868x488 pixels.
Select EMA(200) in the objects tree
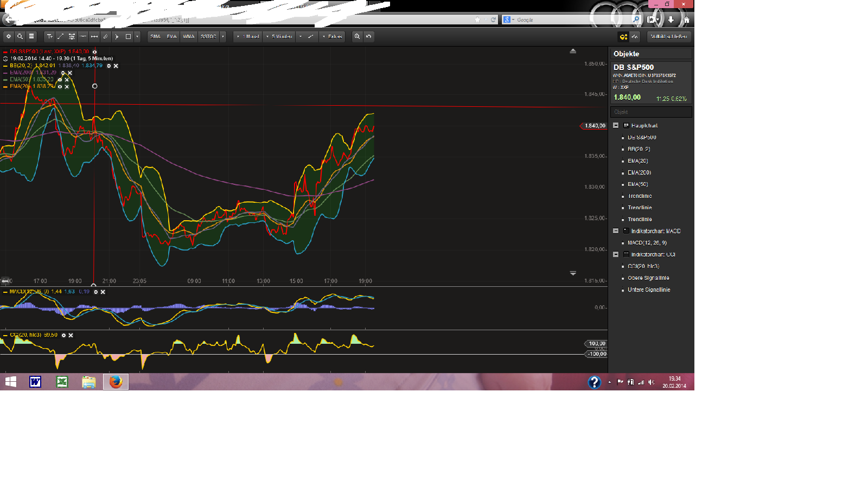pos(639,172)
